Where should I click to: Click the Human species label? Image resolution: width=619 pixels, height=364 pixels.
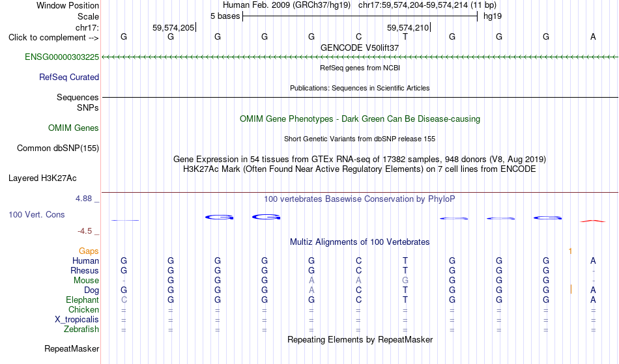(x=85, y=260)
